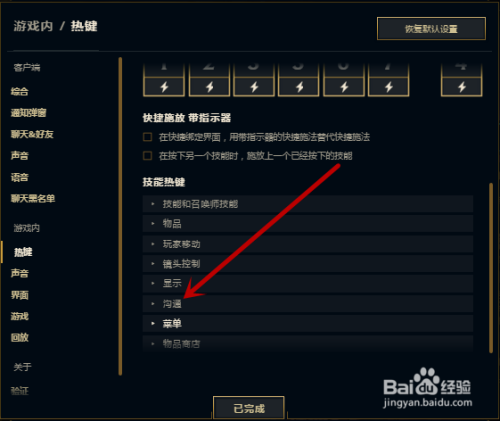Click the fifth slot's lightning quick-cast icon
Image resolution: width=500 pixels, height=421 pixels.
tap(344, 87)
